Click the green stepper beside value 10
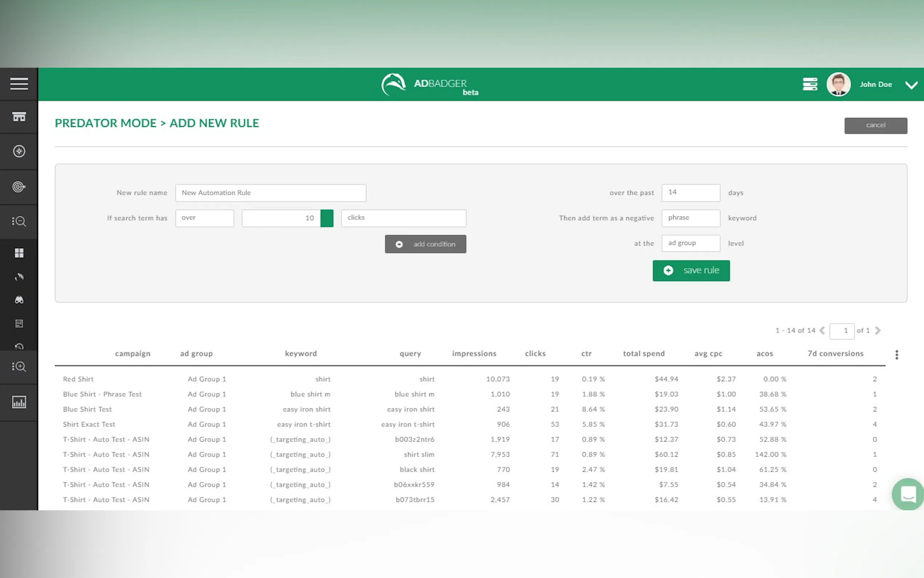This screenshot has height=578, width=924. click(x=327, y=218)
